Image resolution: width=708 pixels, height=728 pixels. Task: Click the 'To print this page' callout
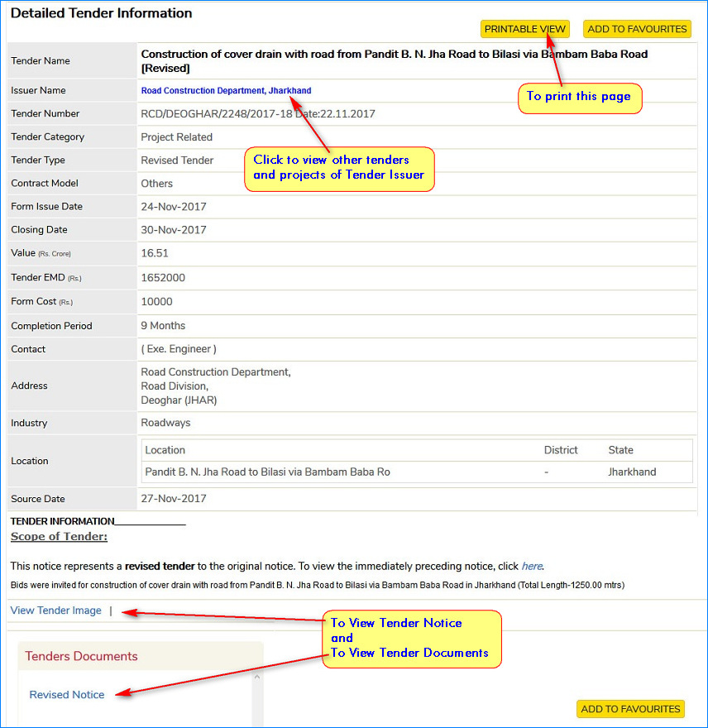pos(579,97)
